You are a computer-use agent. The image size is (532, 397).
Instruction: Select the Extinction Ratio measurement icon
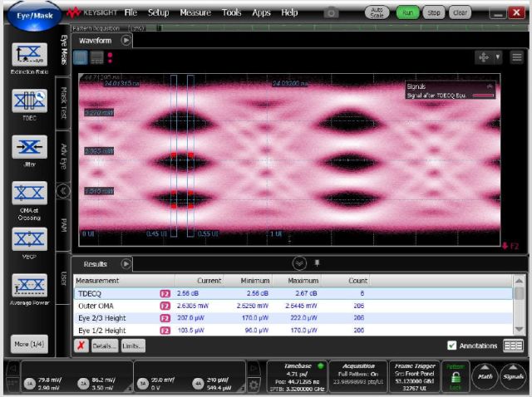tap(28, 56)
